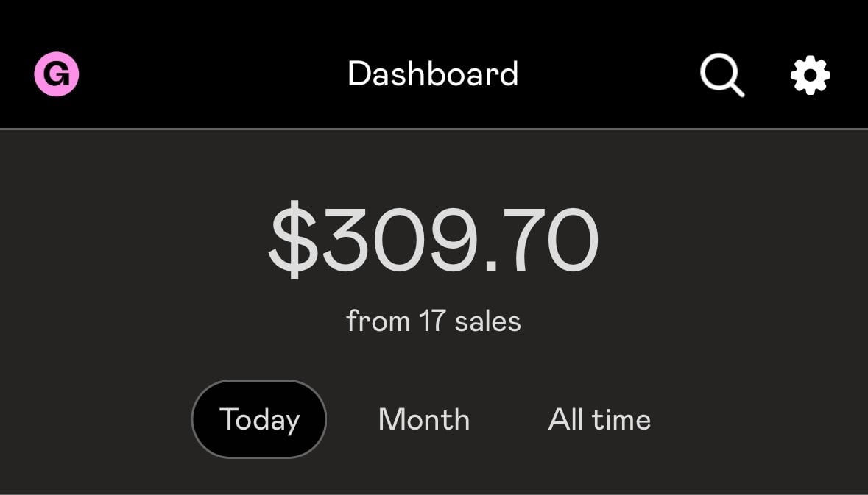
Task: Click the gear icon beside search
Action: pyautogui.click(x=810, y=75)
